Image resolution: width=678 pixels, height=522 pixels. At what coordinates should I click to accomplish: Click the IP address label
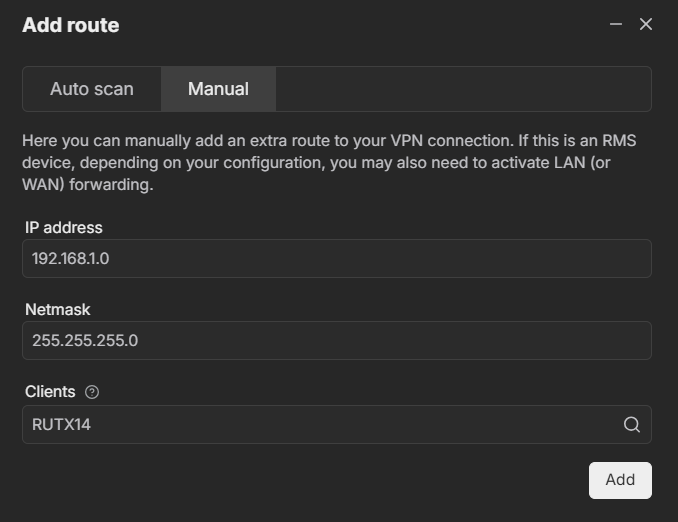(x=64, y=228)
